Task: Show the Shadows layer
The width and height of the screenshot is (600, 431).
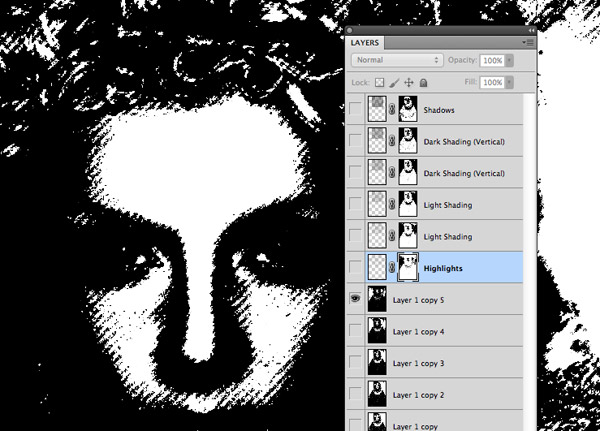Action: pos(355,110)
